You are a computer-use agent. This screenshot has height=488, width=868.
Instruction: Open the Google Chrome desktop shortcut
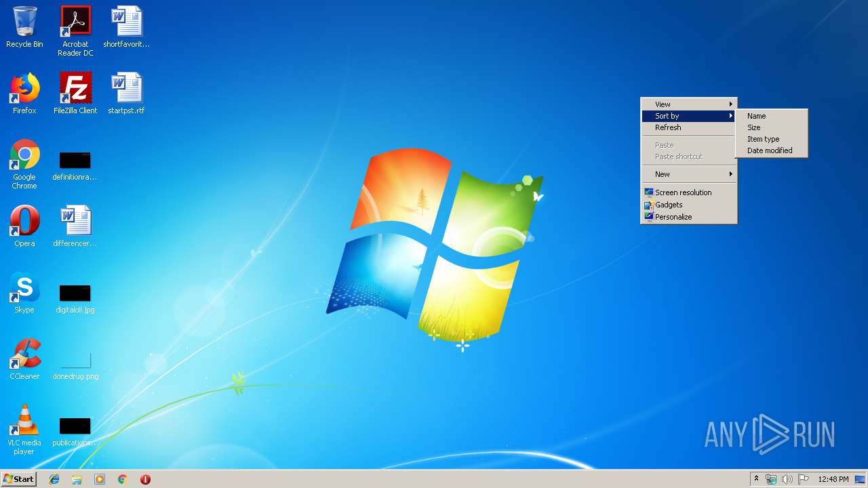24,164
